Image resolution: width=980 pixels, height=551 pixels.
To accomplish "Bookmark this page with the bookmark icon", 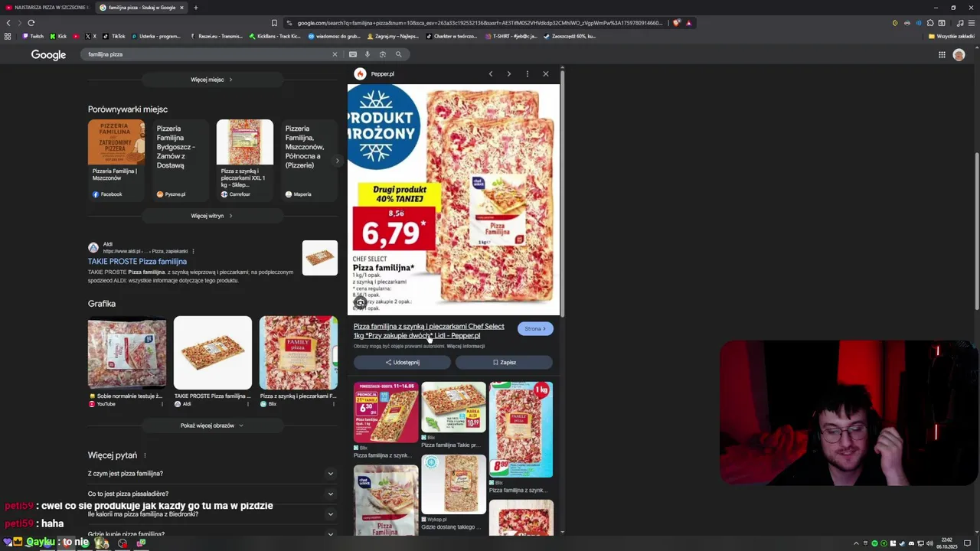I will tap(274, 23).
